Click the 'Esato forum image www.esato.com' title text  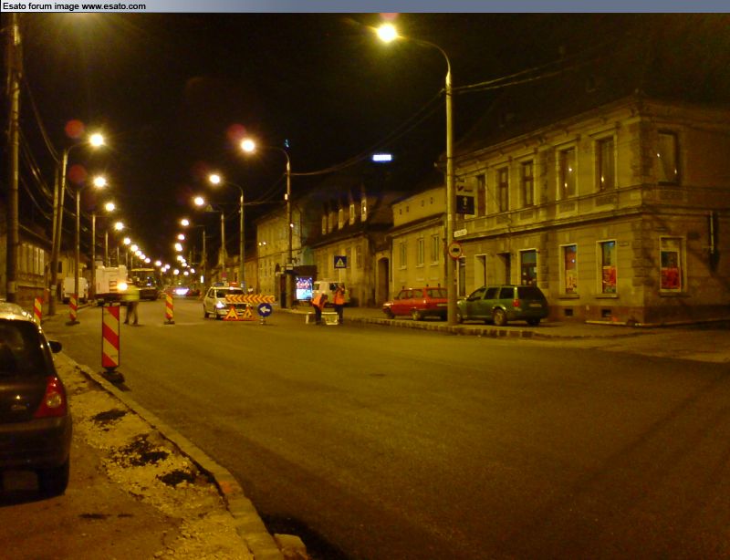tap(74, 6)
